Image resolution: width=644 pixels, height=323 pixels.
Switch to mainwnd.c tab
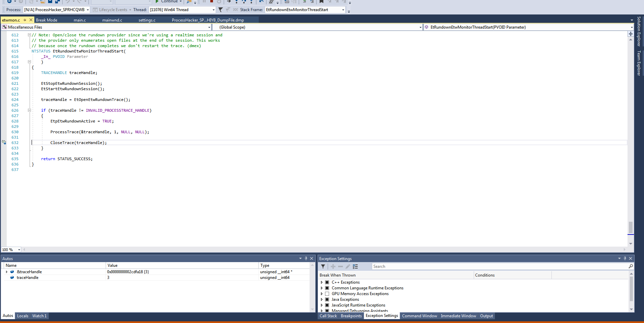pos(112,20)
